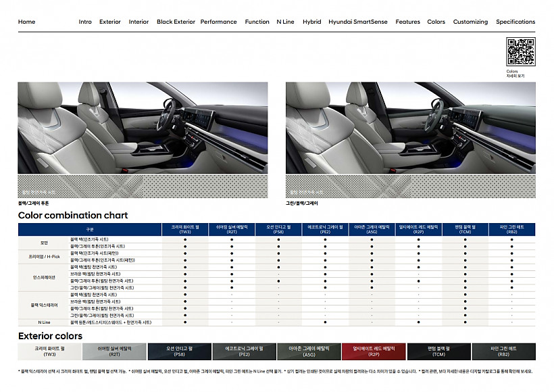Image resolution: width=554 pixels, height=392 pixels.
Task: Open the Function section
Action: pyautogui.click(x=257, y=22)
